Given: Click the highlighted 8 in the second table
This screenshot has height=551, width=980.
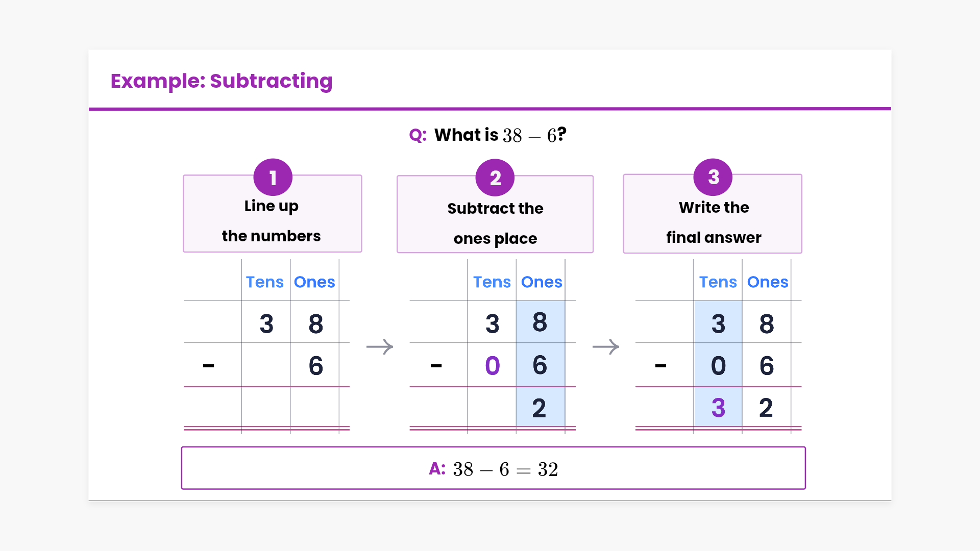Looking at the screenshot, I should (540, 322).
